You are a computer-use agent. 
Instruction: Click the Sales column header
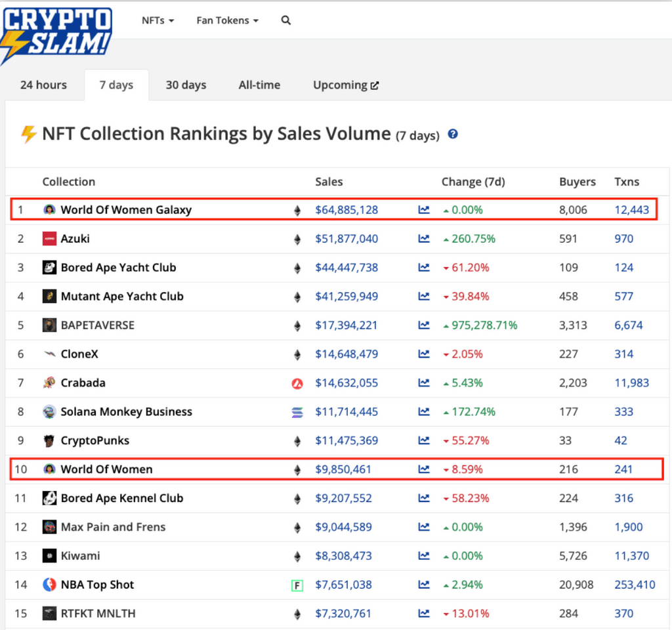329,182
